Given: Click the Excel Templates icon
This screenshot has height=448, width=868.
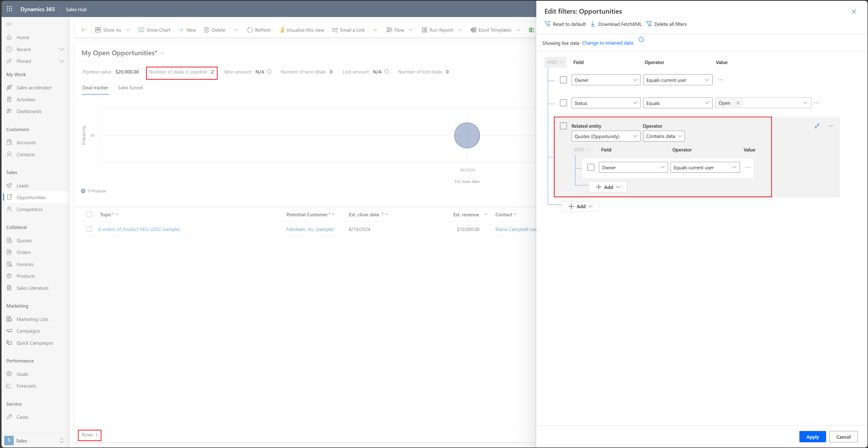Looking at the screenshot, I should [x=473, y=29].
